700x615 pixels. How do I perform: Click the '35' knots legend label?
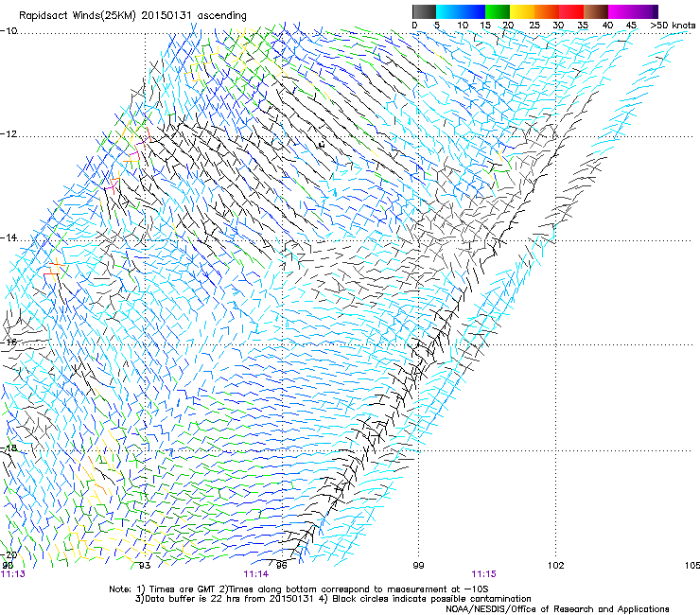click(x=583, y=26)
